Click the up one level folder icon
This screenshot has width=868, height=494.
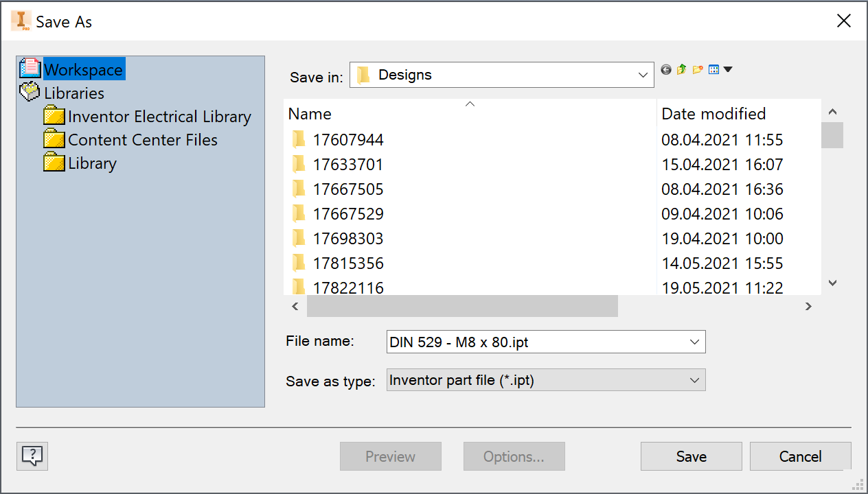pyautogui.click(x=681, y=69)
